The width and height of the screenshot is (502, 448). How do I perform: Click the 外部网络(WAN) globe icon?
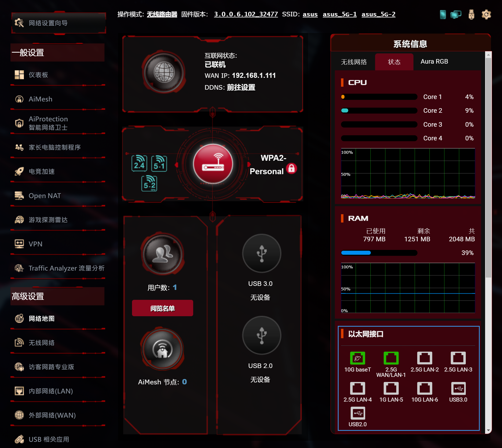pos(19,415)
